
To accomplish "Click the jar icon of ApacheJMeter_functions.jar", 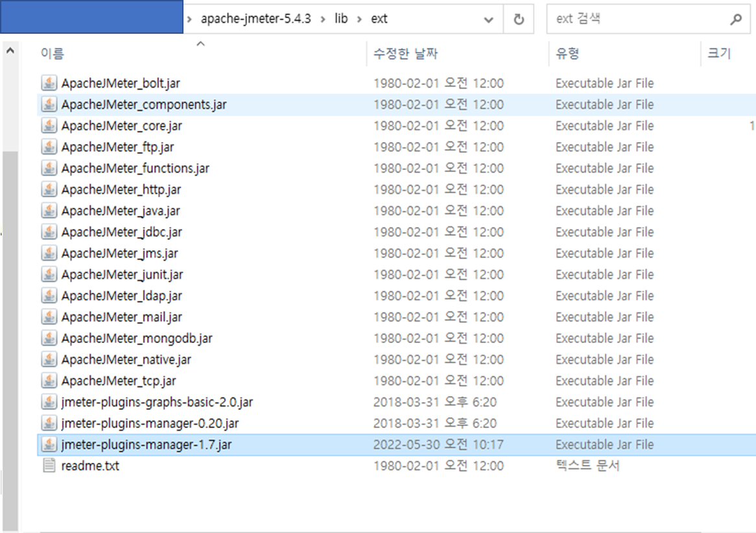I will click(x=49, y=168).
